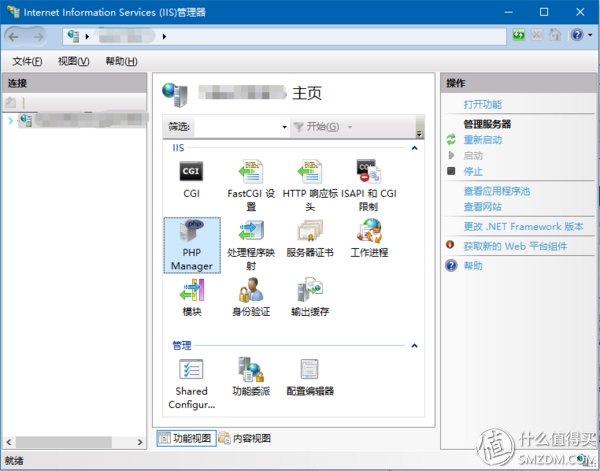The image size is (600, 471).
Task: Click the back navigation arrow
Action: 14,37
